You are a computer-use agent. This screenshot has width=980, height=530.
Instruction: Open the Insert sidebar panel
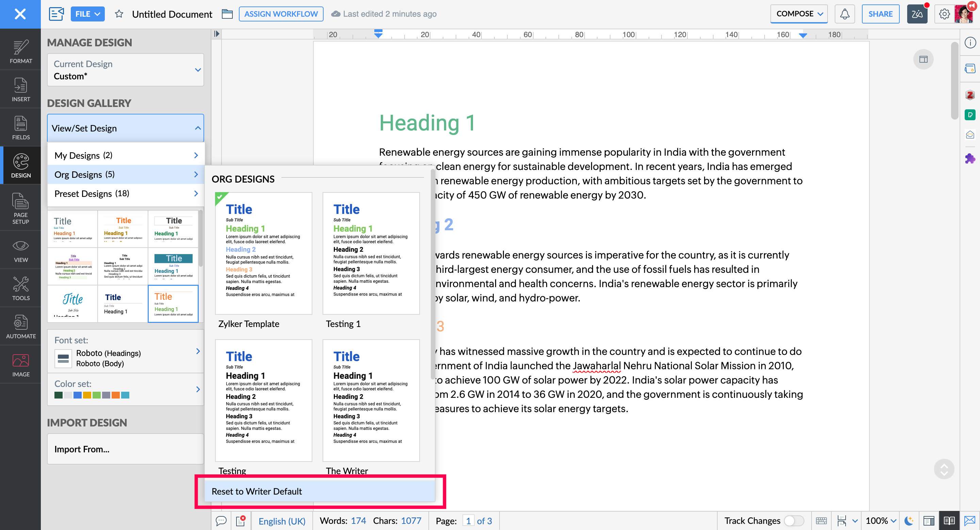(20, 90)
